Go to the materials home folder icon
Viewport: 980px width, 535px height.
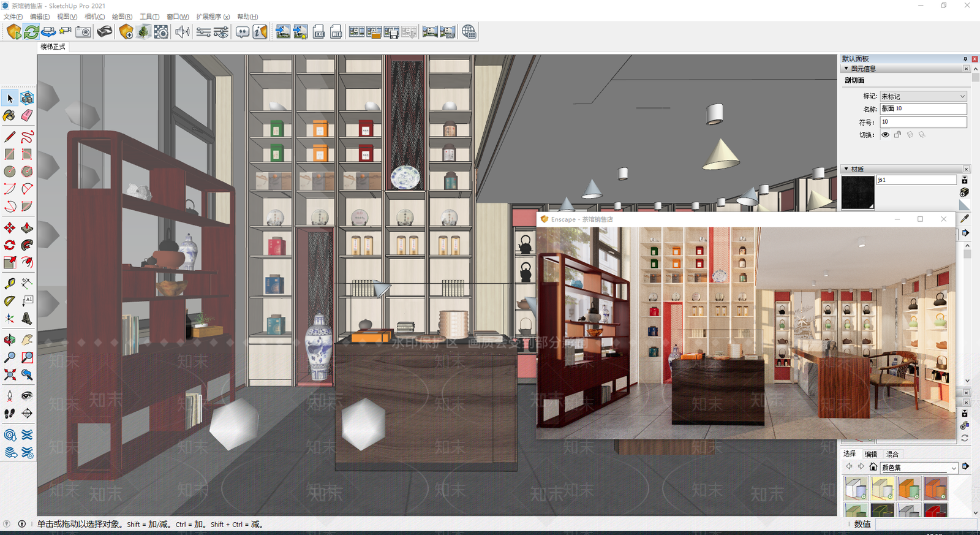pos(873,467)
